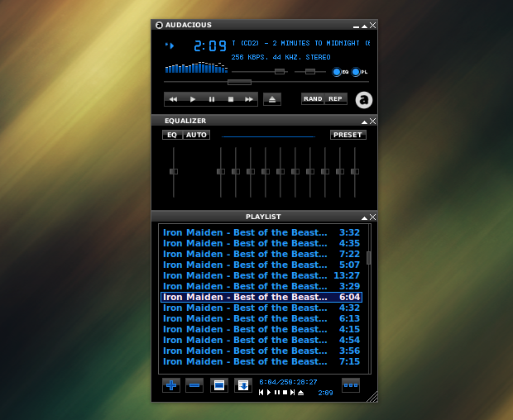Click the 2:09 elapsed time display
513x420 pixels.
click(209, 45)
